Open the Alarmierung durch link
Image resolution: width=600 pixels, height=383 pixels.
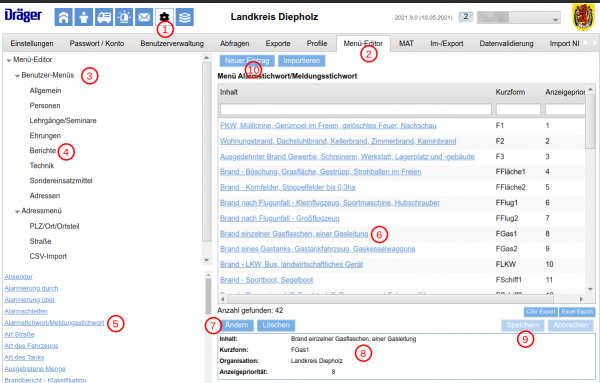pos(31,288)
